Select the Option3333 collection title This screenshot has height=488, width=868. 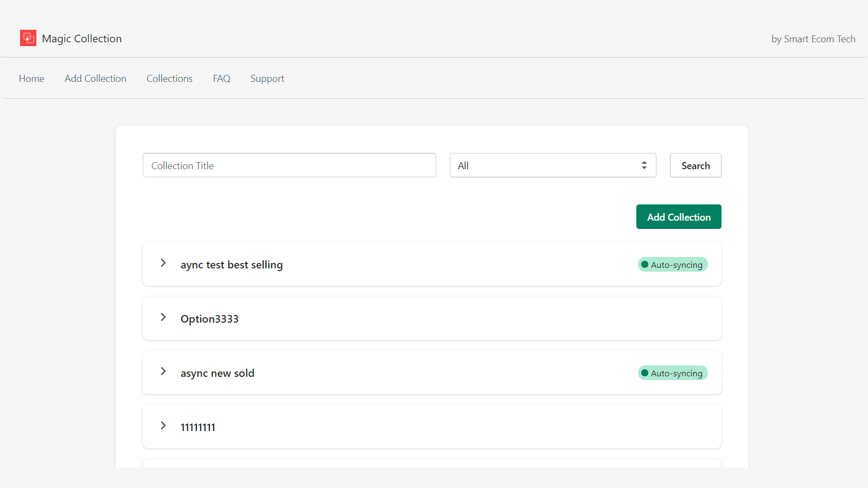(x=209, y=319)
